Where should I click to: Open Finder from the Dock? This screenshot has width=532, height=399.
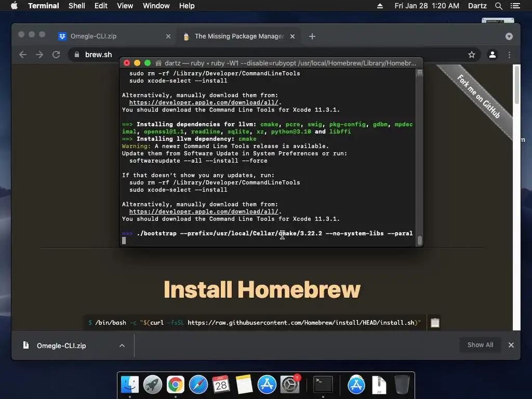coord(130,385)
